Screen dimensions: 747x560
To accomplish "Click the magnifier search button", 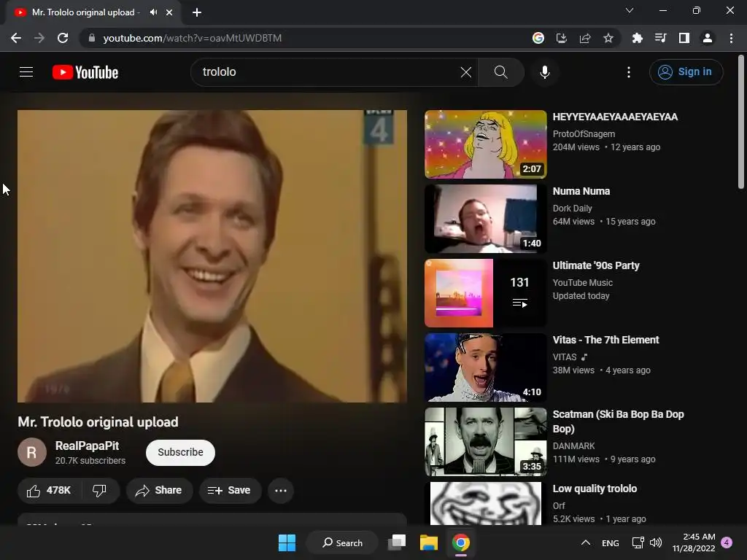I will pos(500,72).
